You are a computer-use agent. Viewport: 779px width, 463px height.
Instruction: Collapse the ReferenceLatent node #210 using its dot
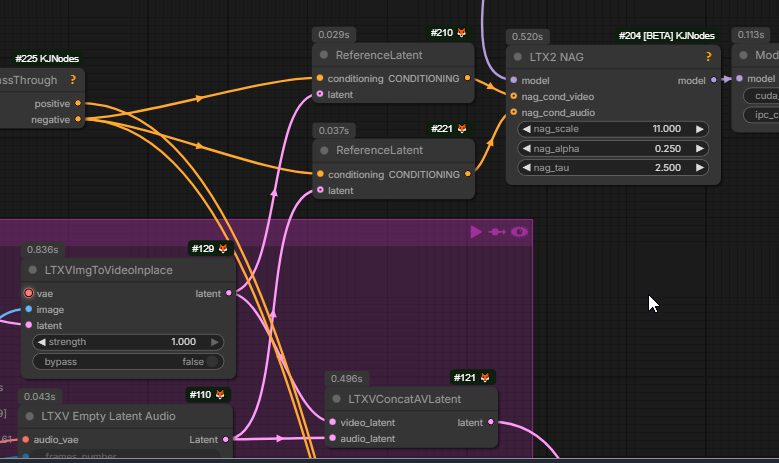pos(324,55)
